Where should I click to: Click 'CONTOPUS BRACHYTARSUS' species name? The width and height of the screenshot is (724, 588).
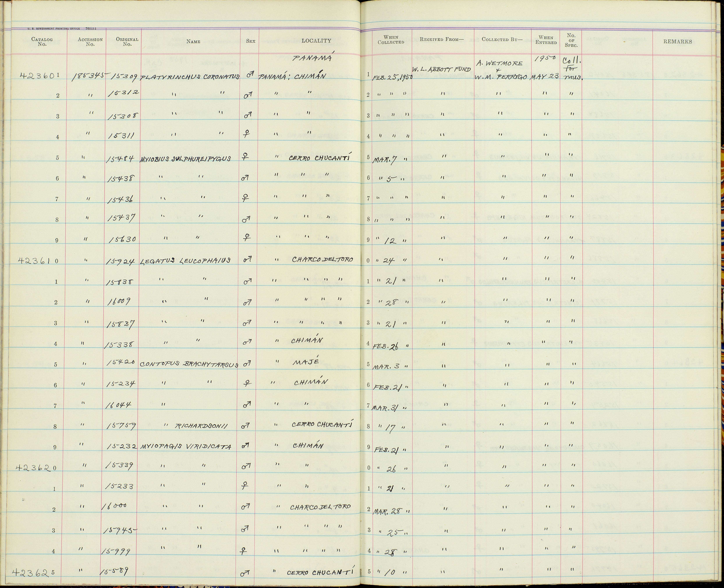[189, 364]
